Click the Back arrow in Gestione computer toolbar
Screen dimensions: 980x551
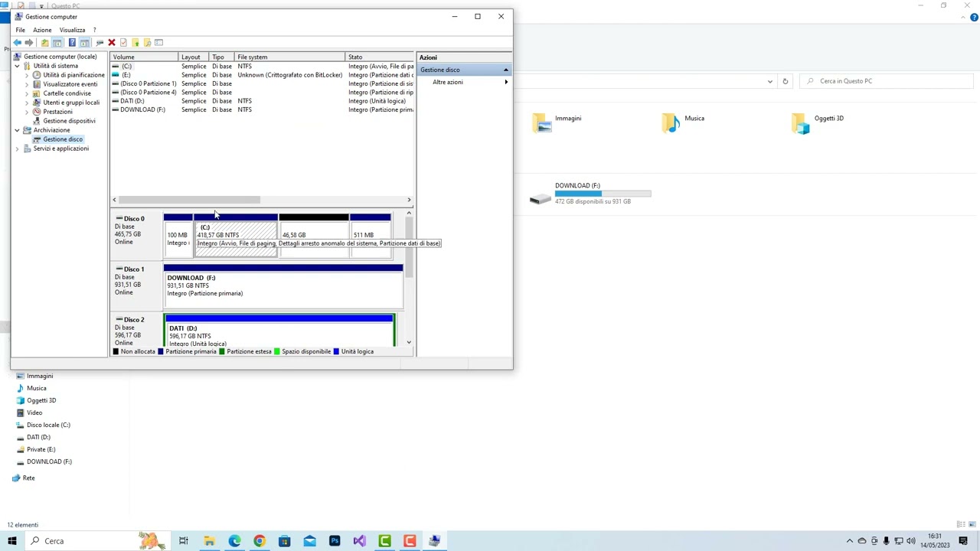(17, 43)
